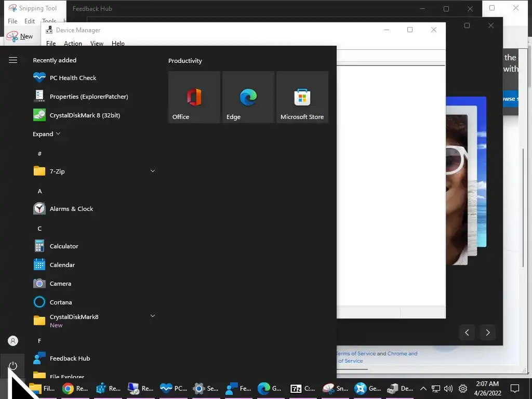Viewport: 532px width, 399px height.
Task: Switch to Feedback Hub taskbar button
Action: pyautogui.click(x=238, y=389)
